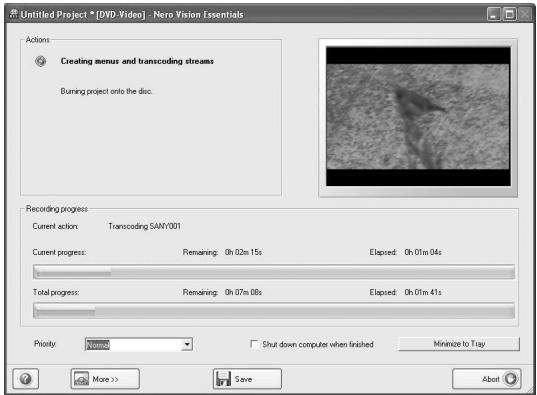Open help with the question mark button
537x395 pixels.
(26, 379)
